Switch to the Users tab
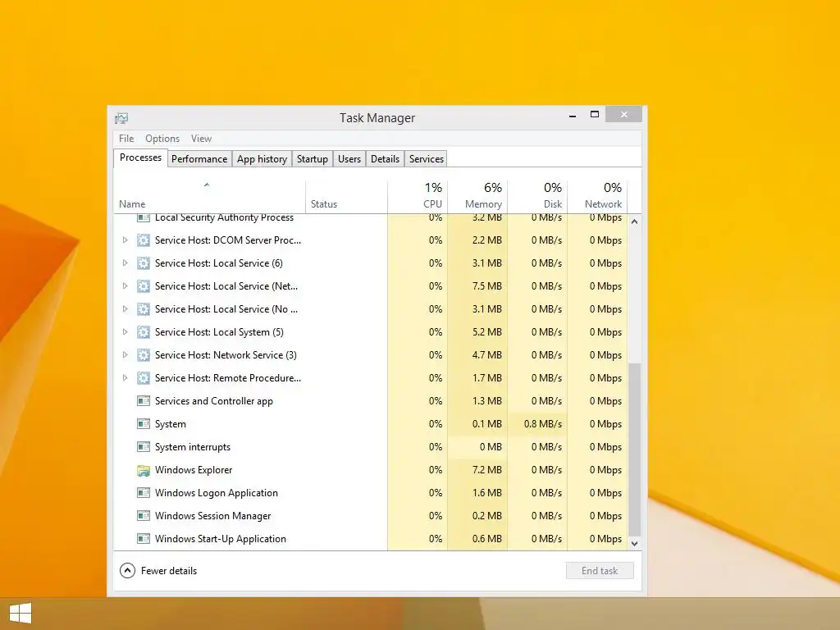The image size is (840, 630). click(349, 159)
